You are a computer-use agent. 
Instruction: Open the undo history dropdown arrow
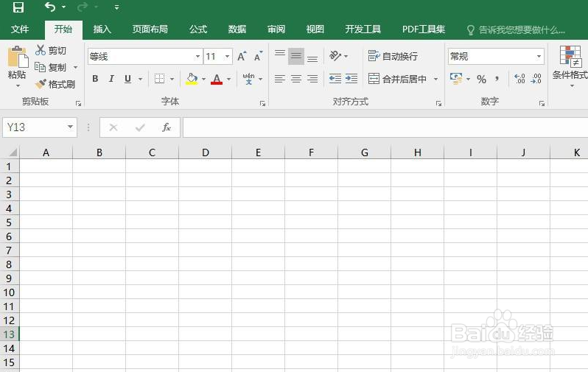tap(64, 7)
